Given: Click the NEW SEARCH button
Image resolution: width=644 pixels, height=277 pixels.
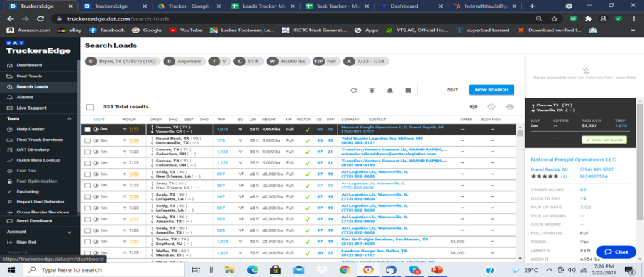Looking at the screenshot, I should [x=492, y=89].
